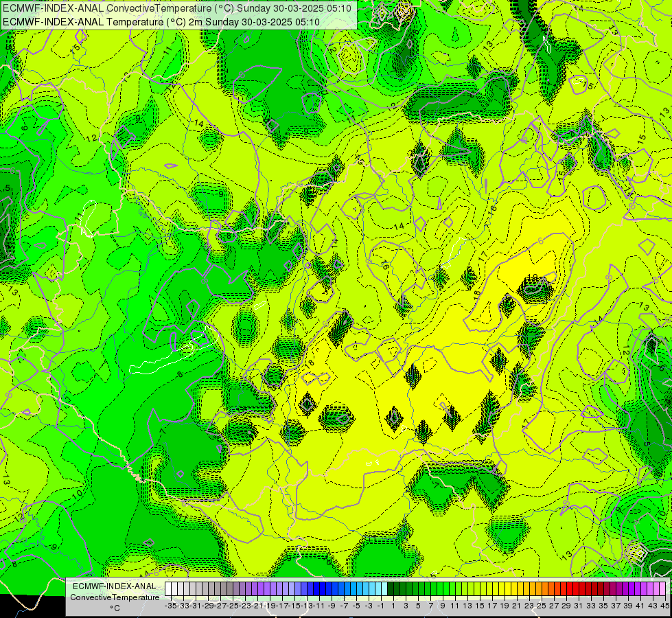Click the 23 value on the legend scale
672x618 pixels.
[529, 606]
